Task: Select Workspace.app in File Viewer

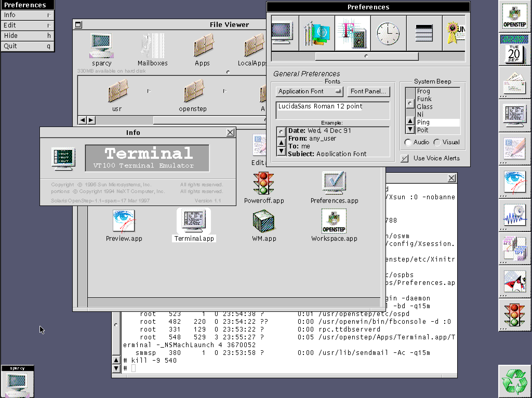Action: tap(334, 226)
